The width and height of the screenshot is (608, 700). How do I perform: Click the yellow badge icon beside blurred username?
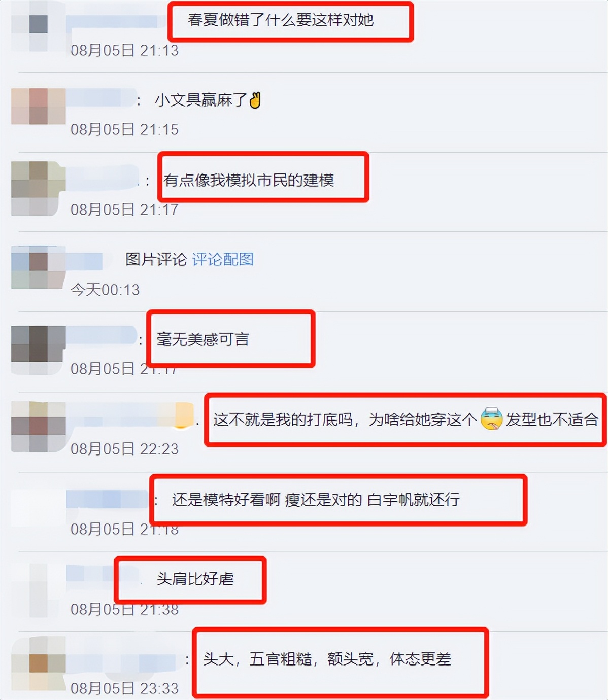(x=183, y=414)
